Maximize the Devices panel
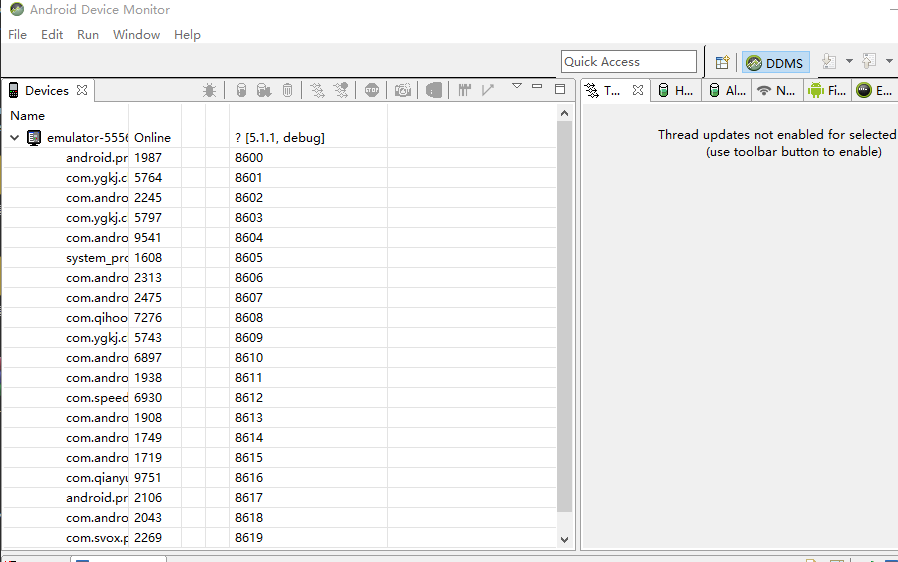The height and width of the screenshot is (562, 898). point(560,89)
